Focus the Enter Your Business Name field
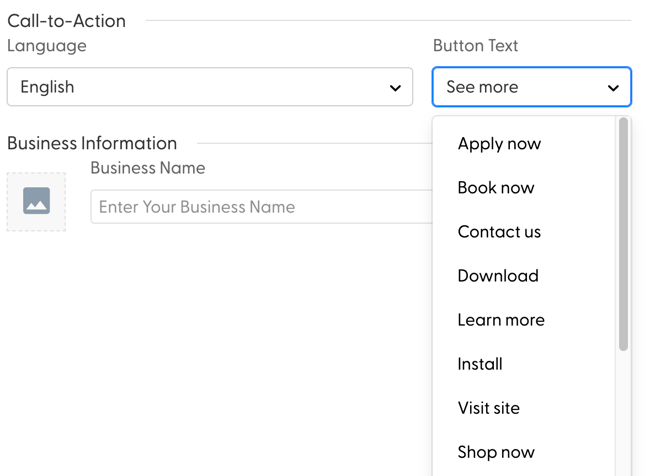650x476 pixels. [260, 207]
